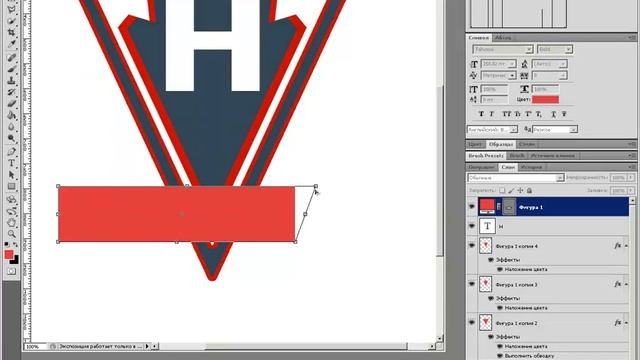
Task: Hide the Фигура 1 layer
Action: 472,207
